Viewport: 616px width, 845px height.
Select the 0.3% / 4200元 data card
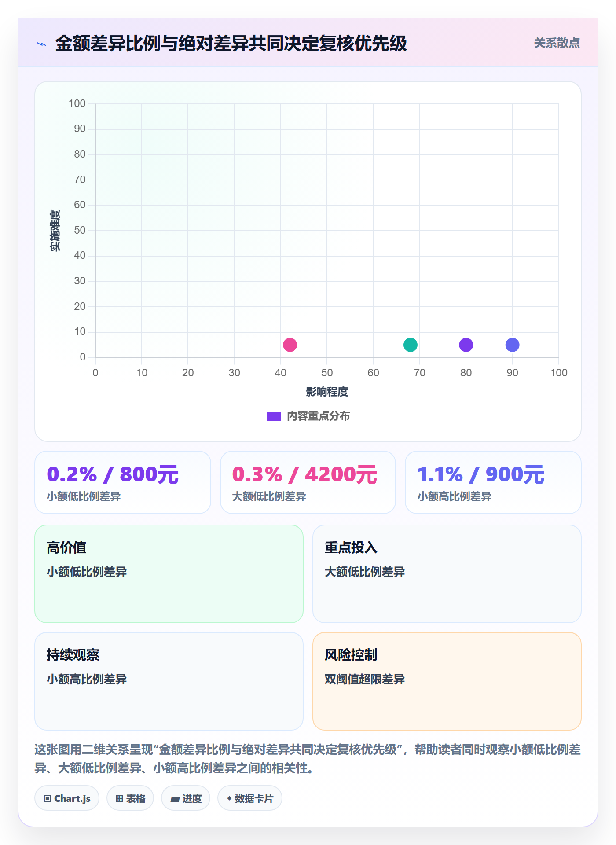click(308, 482)
